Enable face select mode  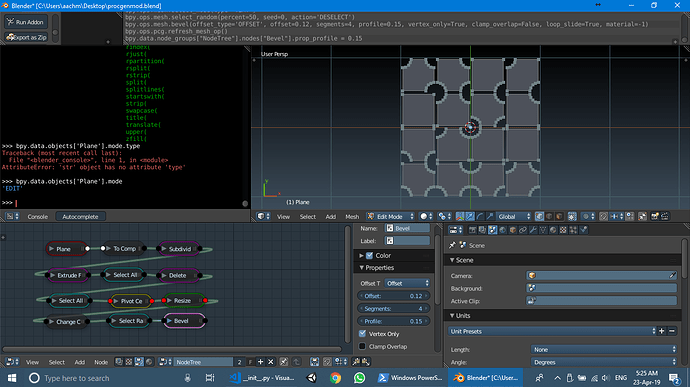point(559,216)
